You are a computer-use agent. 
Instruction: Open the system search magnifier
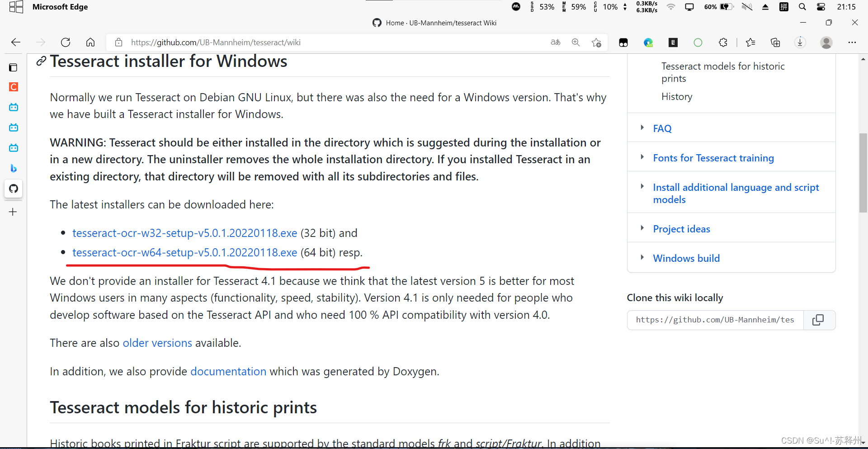click(x=802, y=7)
